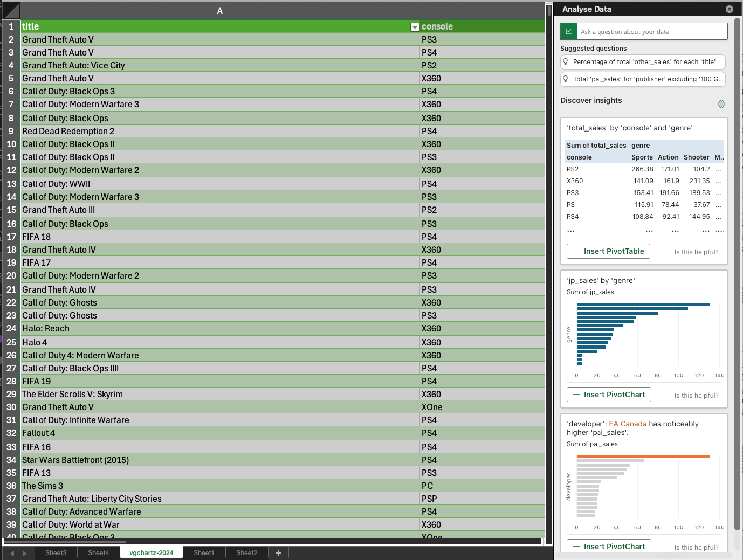Select cell 'FIFA 18'
Image resolution: width=743 pixels, height=560 pixels.
pos(221,237)
